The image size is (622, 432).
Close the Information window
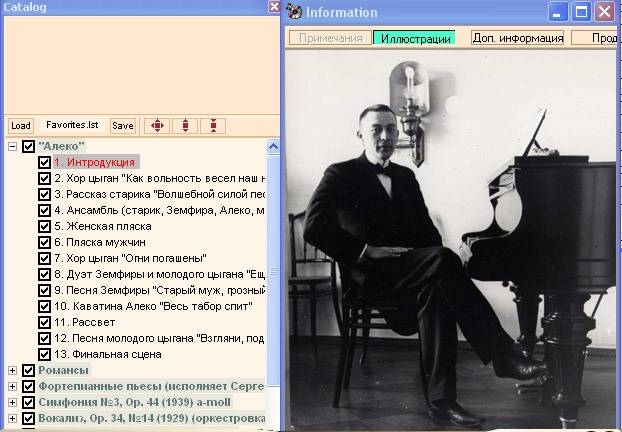[x=605, y=12]
